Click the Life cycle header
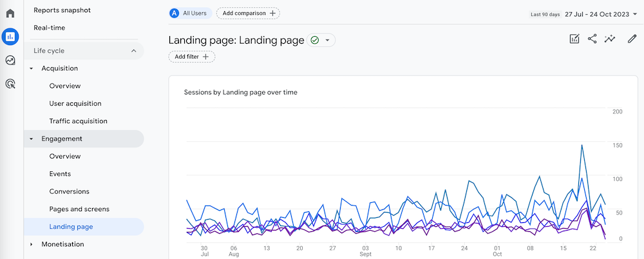Screen dimensions: 644x259 tap(84, 51)
